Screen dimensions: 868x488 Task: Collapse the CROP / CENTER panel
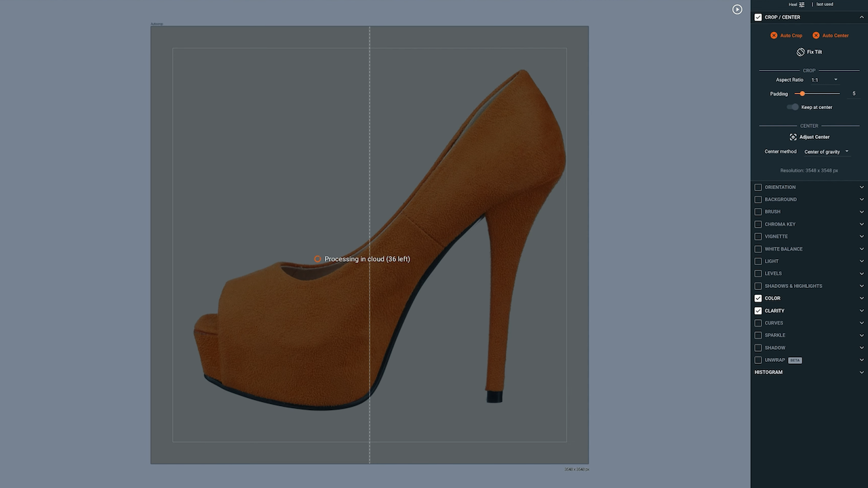(862, 17)
